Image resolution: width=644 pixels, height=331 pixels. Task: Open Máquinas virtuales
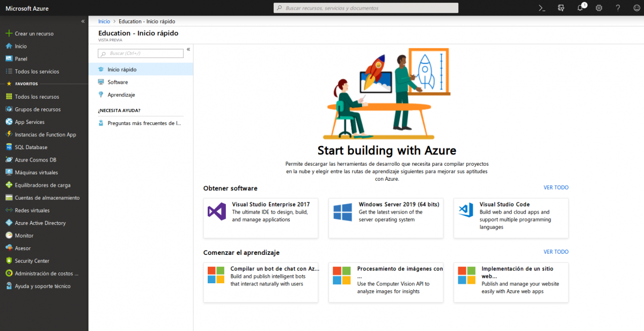tap(36, 172)
